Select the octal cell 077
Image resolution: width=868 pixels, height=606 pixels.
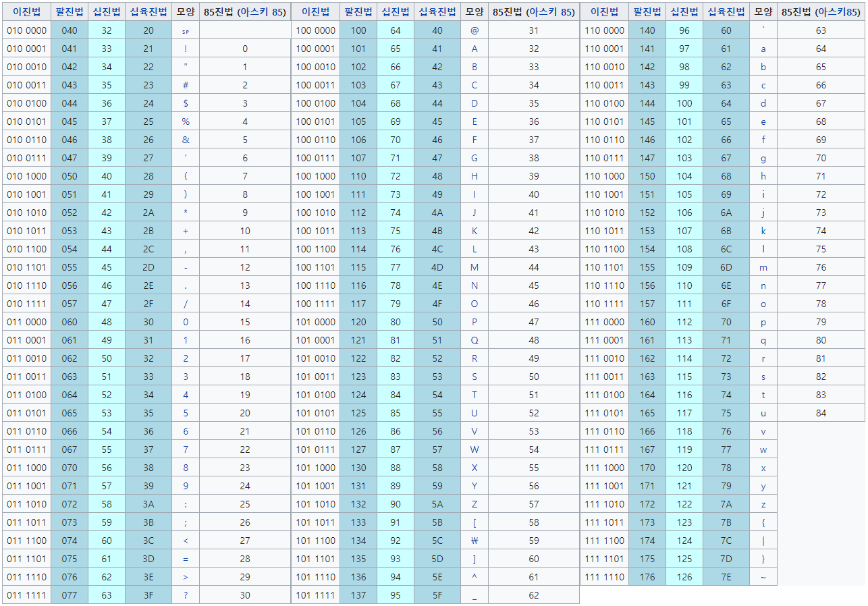pyautogui.click(x=70, y=595)
